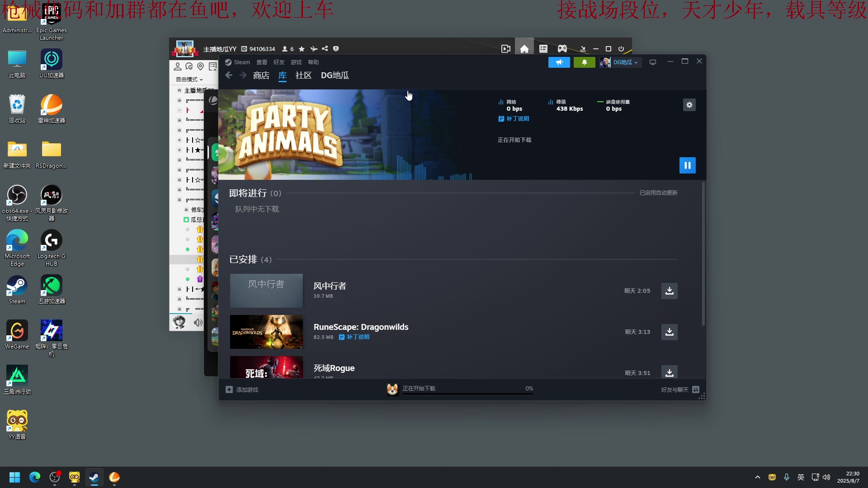Toggle the 英 input method indicator
Screen dimensions: 868x488
pyautogui.click(x=801, y=477)
